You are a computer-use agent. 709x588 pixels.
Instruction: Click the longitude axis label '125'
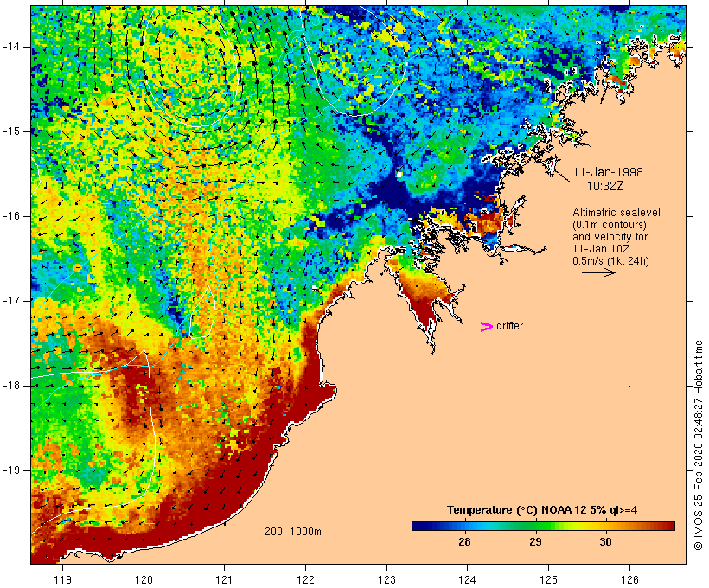pyautogui.click(x=548, y=580)
